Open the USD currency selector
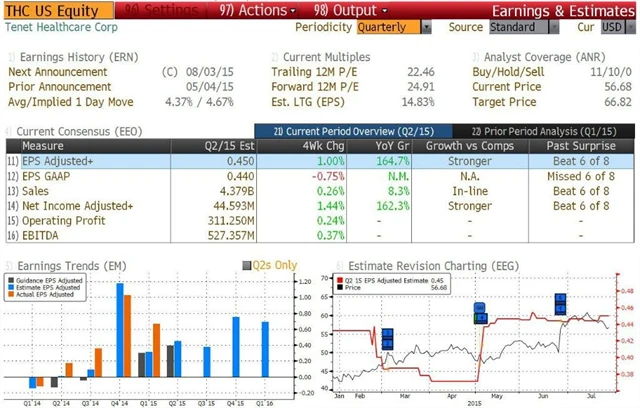The image size is (640, 408). (x=612, y=27)
